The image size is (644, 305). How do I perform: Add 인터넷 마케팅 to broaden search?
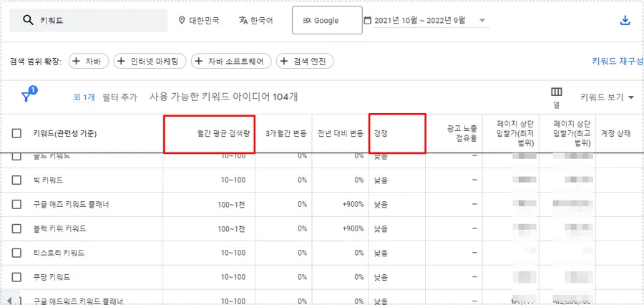point(150,62)
